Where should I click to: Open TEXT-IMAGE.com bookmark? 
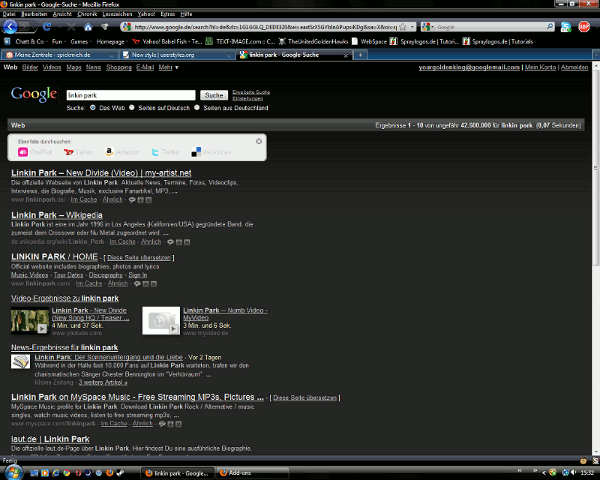pyautogui.click(x=240, y=41)
